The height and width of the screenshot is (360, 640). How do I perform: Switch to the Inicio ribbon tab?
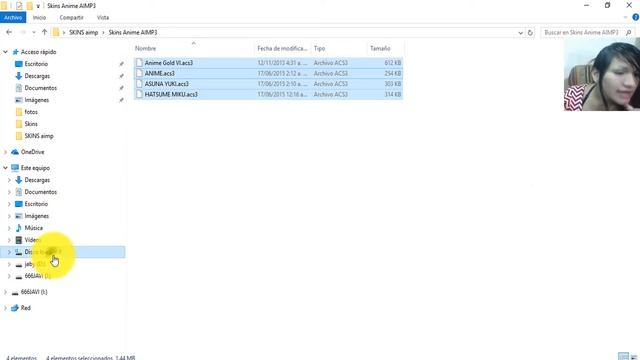39,18
